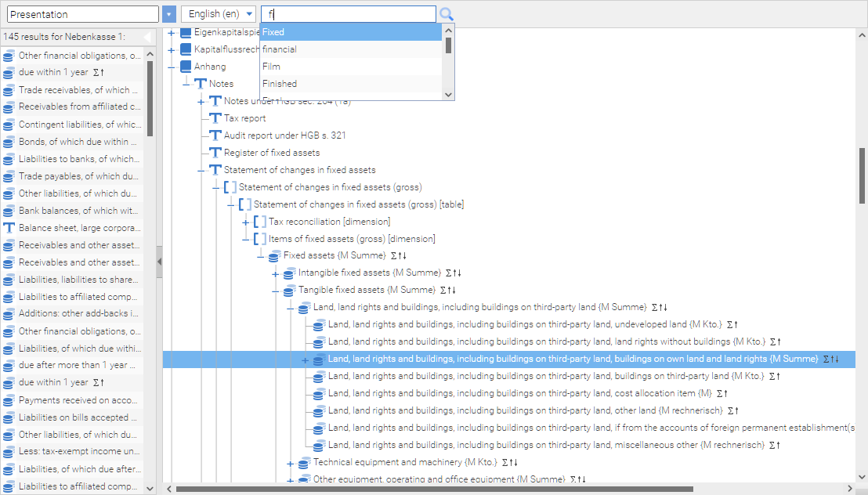
Task: Expand the Intangible fixed assets node
Action: pyautogui.click(x=275, y=273)
